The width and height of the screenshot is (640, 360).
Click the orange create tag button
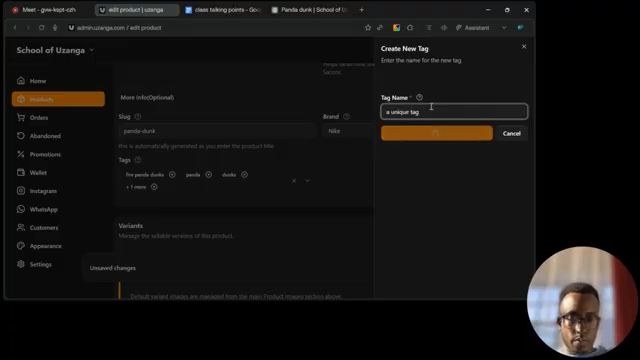click(x=437, y=133)
